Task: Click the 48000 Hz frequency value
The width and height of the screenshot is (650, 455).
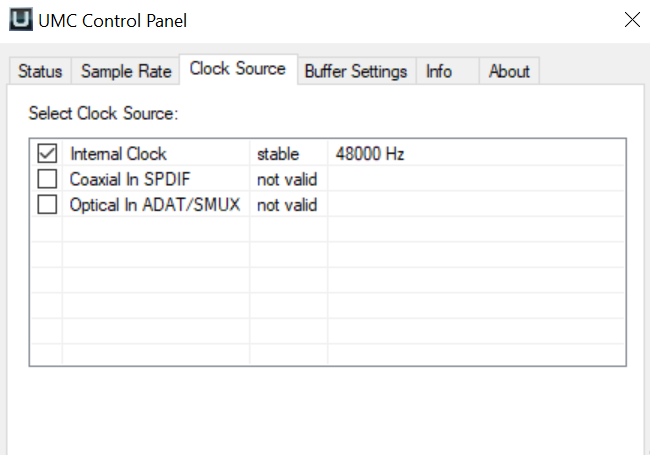Action: 370,154
